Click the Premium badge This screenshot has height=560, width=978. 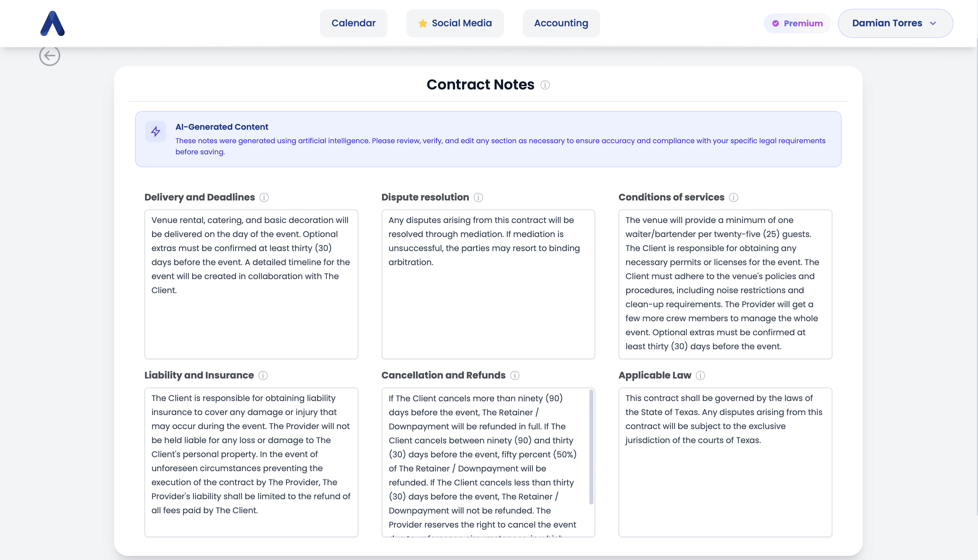[797, 23]
